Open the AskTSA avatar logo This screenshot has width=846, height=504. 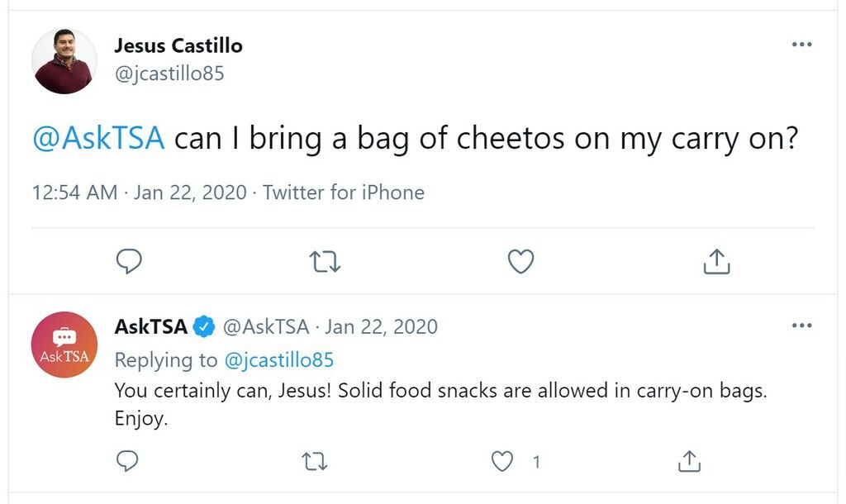click(x=64, y=345)
